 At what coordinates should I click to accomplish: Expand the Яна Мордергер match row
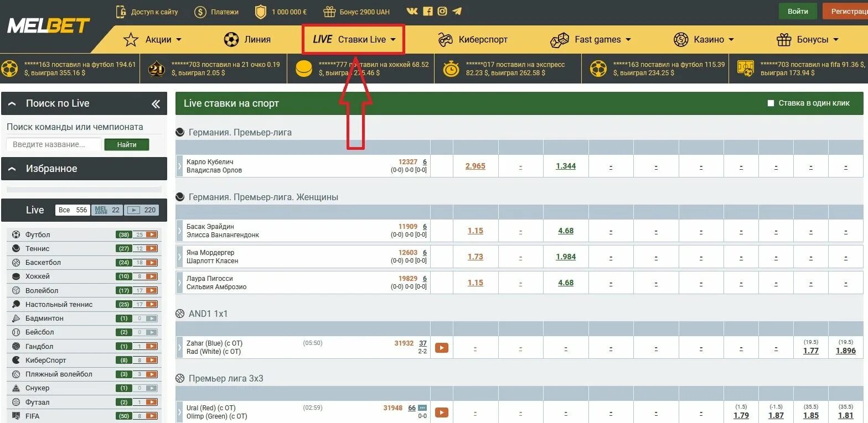tap(179, 257)
